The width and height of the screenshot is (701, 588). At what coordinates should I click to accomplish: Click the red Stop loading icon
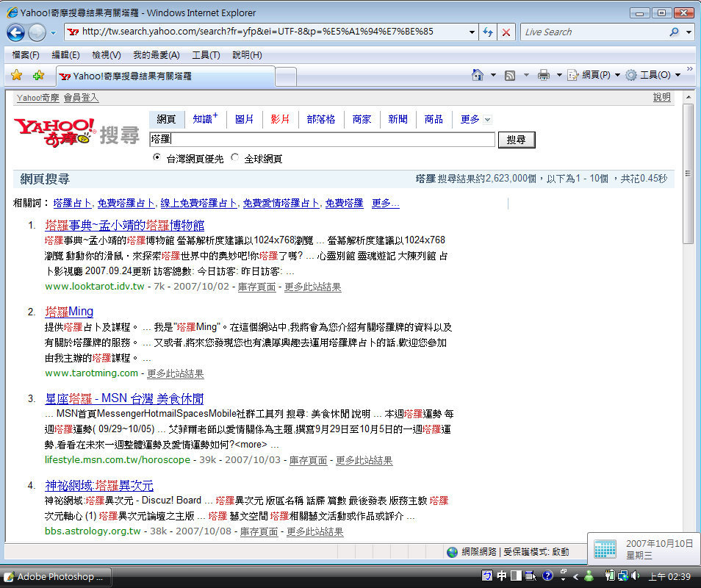point(506,32)
